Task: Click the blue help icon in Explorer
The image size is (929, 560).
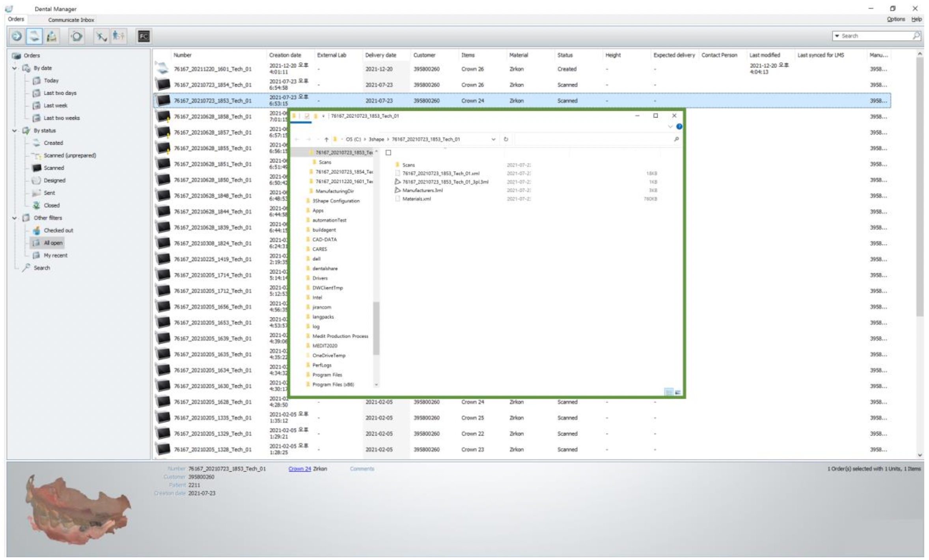Action: point(679,127)
